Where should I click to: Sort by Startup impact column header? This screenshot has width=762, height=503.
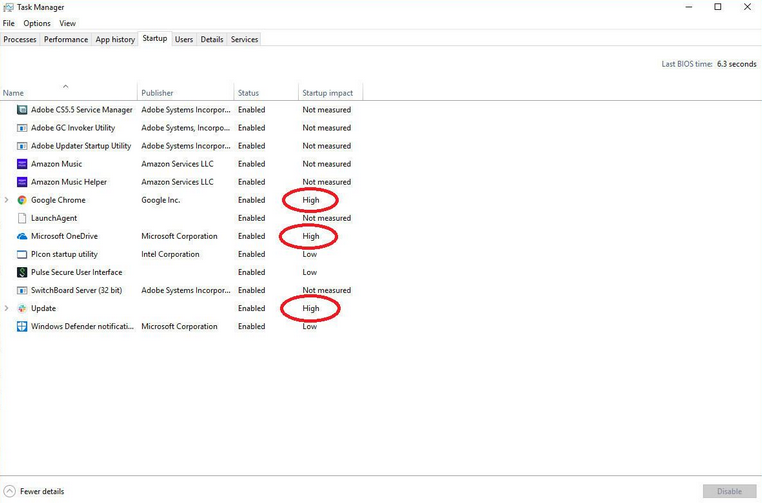click(x=328, y=93)
